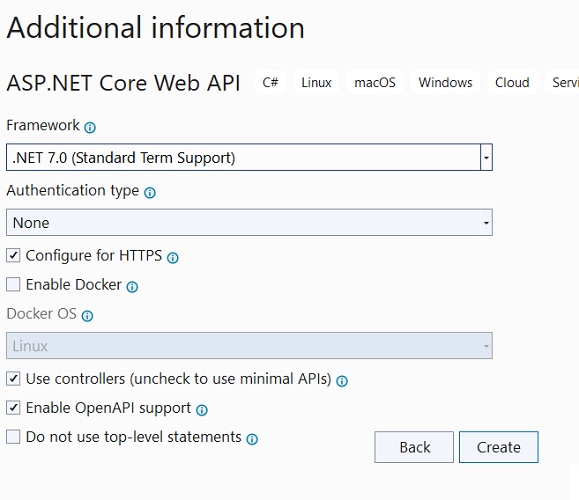Check Do not use top-level statements
579x500 pixels.
[13, 437]
